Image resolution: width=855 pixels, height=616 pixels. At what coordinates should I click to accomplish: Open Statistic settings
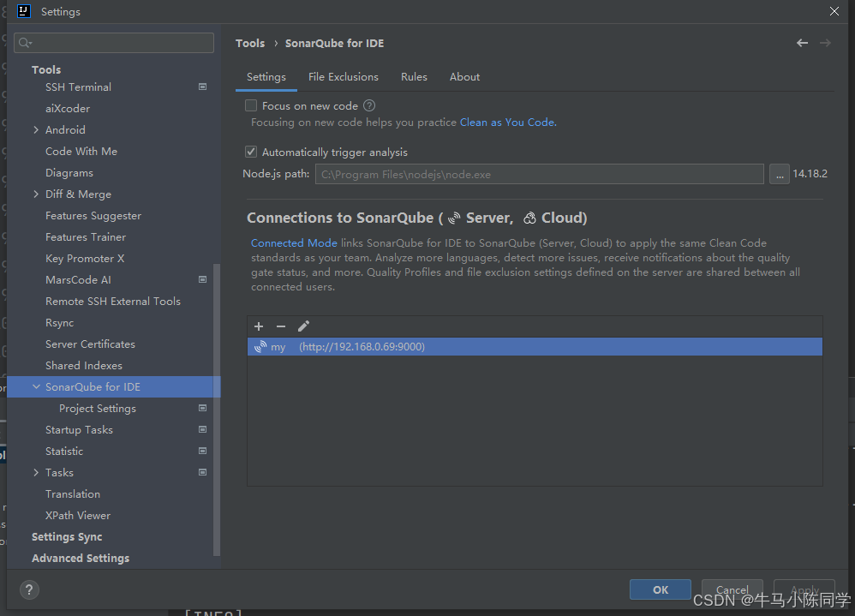pyautogui.click(x=64, y=451)
